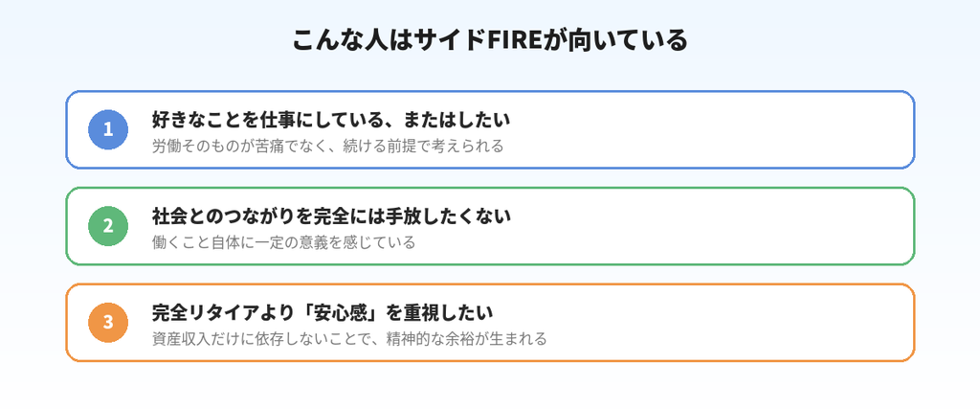
Task: Click subtitle 労働そのものが苦痛でなく、続ける前提で考えられる
Action: coord(327,147)
